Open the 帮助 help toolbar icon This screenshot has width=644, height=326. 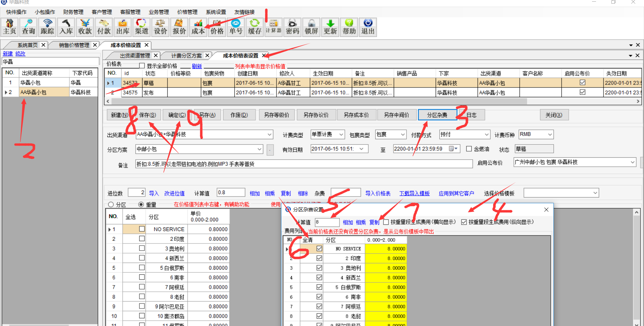coord(349,27)
